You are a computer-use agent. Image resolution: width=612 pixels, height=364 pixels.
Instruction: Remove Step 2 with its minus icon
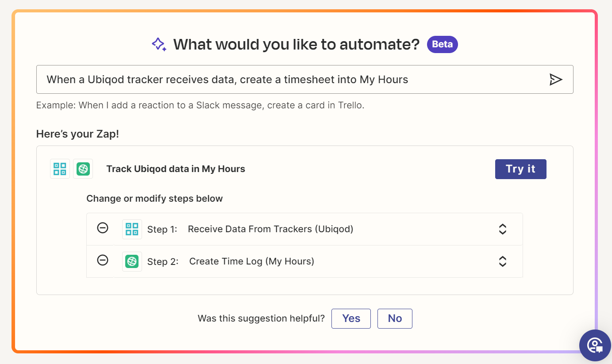coord(103,260)
